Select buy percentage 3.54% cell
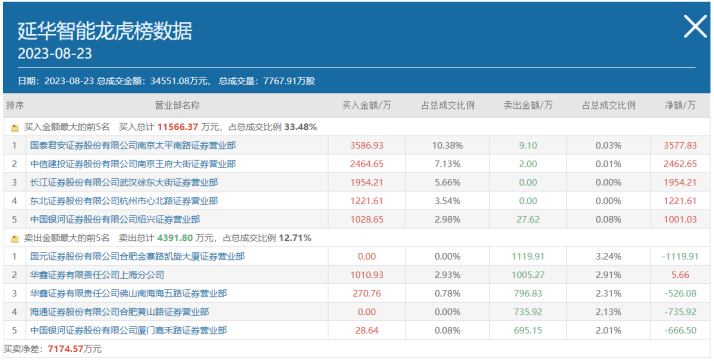The image size is (714, 361). point(448,201)
